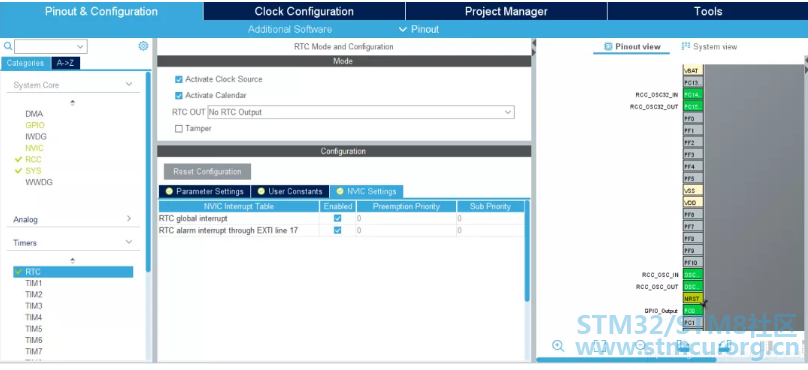Collapse the System Core category
This screenshot has width=808, height=370.
point(129,84)
